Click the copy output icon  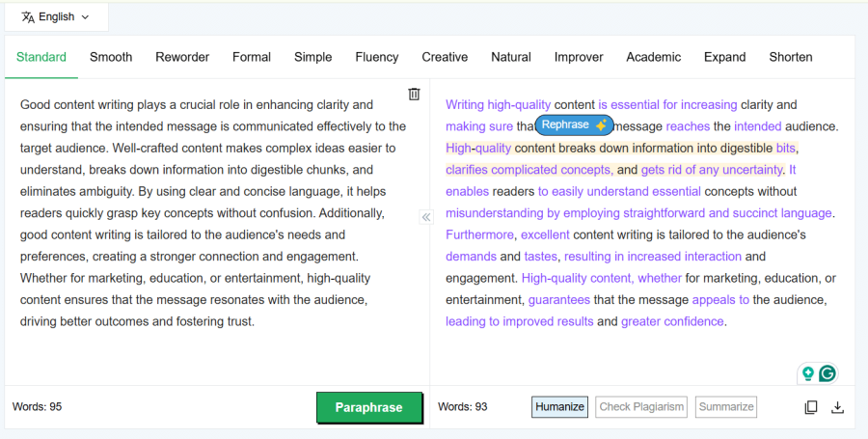(x=811, y=407)
